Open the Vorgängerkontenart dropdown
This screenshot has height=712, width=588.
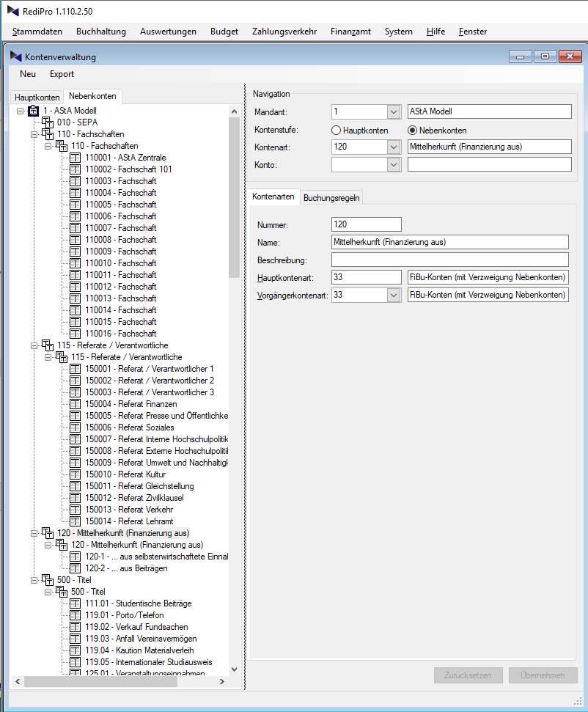pyautogui.click(x=394, y=295)
